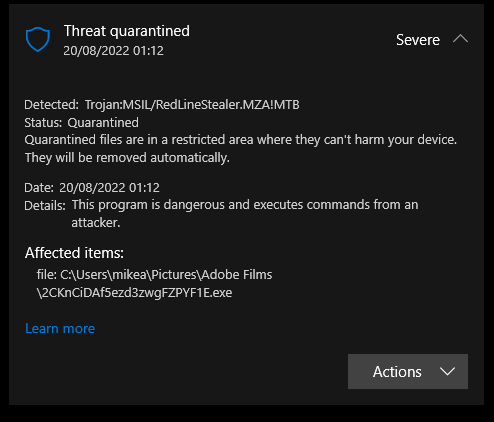Click the word 'attacker.' in the details
The height and width of the screenshot is (422, 494).
[x=96, y=223]
